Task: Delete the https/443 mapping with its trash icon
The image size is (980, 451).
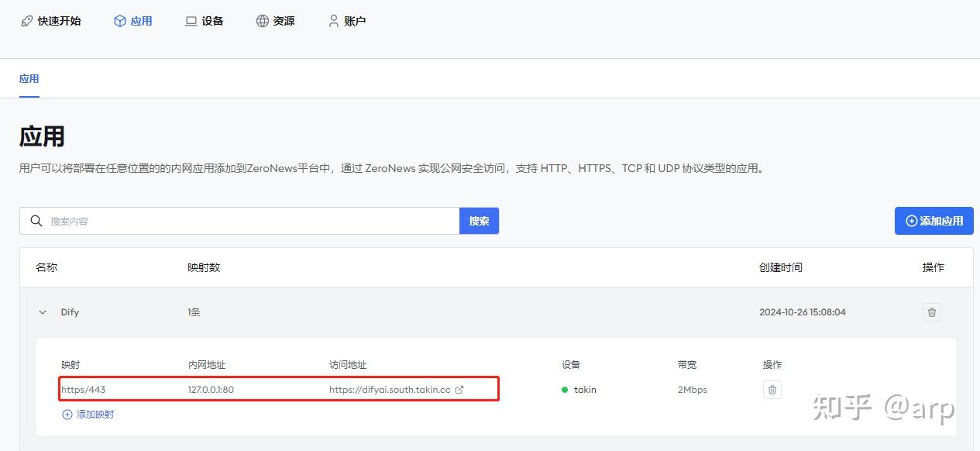Action: pos(772,390)
